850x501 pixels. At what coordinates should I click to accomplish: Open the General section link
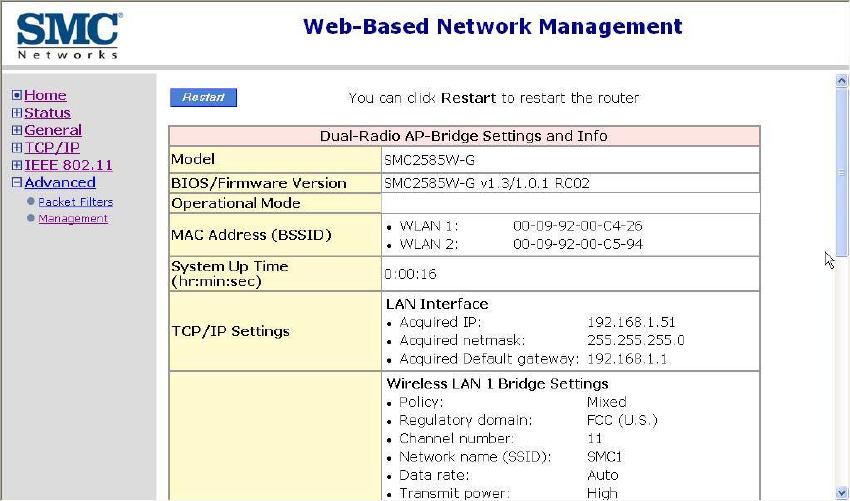click(53, 130)
